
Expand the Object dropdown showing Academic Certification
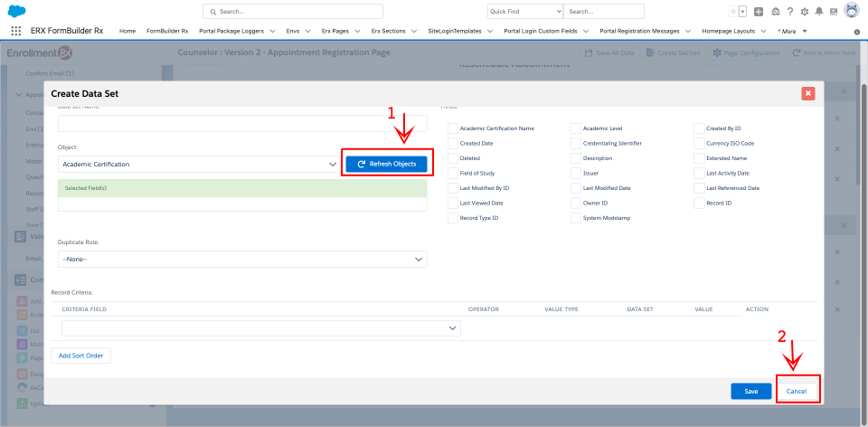pos(198,164)
